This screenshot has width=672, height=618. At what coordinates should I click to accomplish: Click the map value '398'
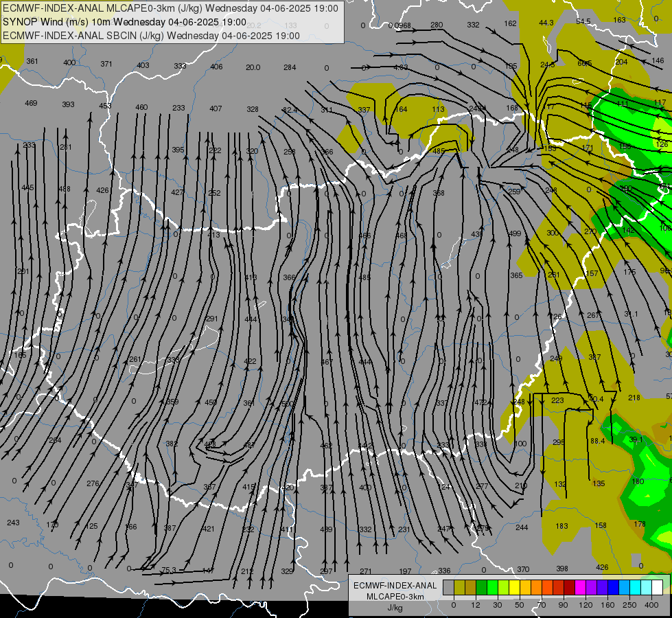(562, 569)
